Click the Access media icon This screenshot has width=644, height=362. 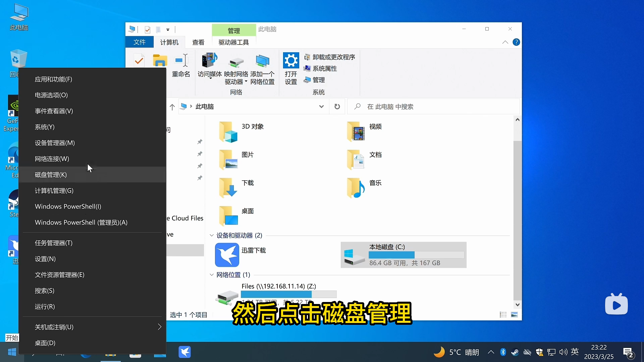(x=209, y=61)
